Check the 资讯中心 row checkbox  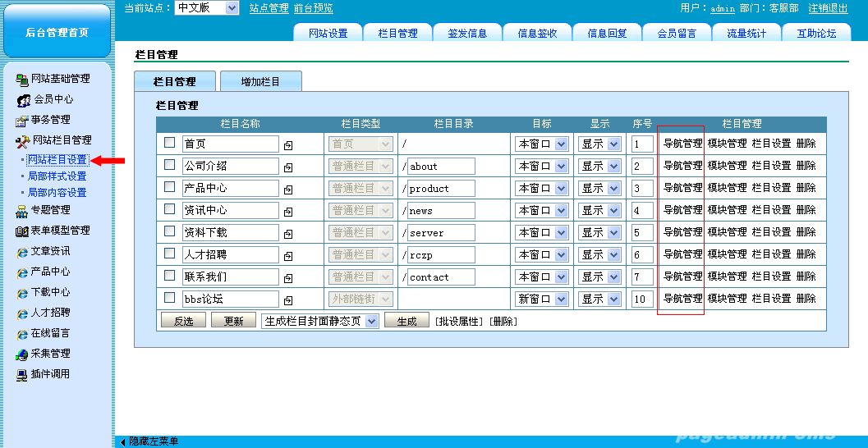pyautogui.click(x=170, y=209)
